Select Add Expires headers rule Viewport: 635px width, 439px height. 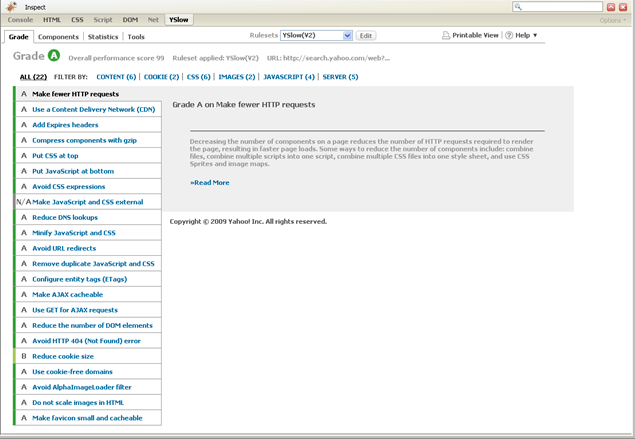88,125
